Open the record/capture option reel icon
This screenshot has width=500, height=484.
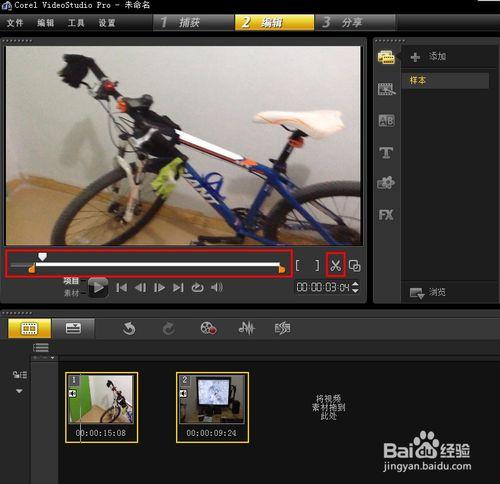(208, 328)
